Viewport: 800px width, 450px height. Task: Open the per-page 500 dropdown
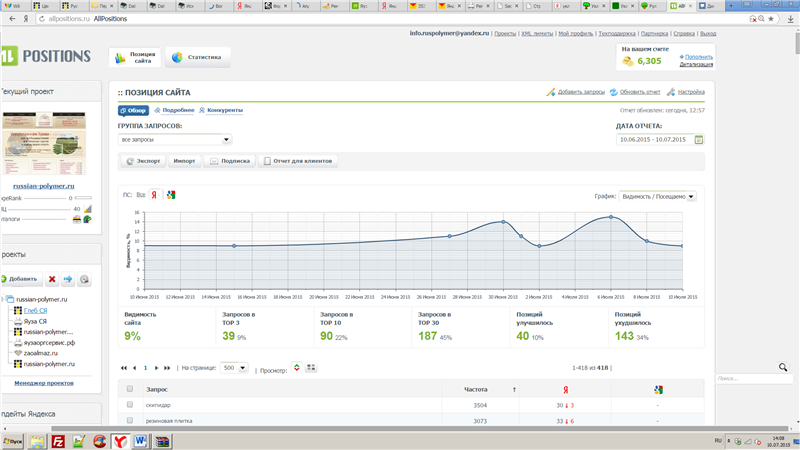click(235, 368)
